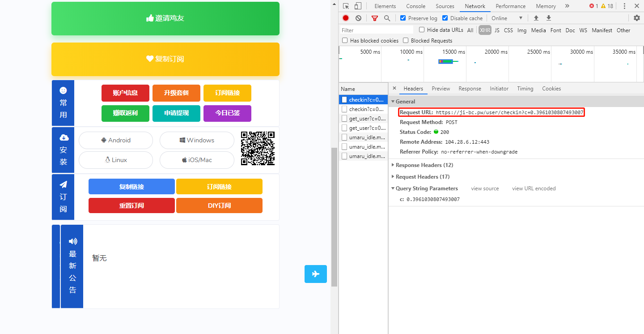Enable the Blocked Requests checkbox
This screenshot has width=644, height=334.
pos(406,40)
